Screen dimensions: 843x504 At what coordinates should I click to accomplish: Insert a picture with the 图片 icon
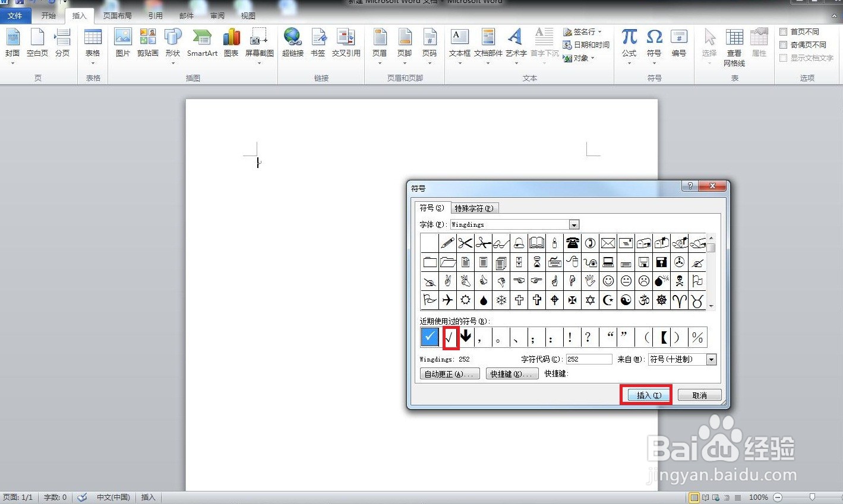pos(122,42)
